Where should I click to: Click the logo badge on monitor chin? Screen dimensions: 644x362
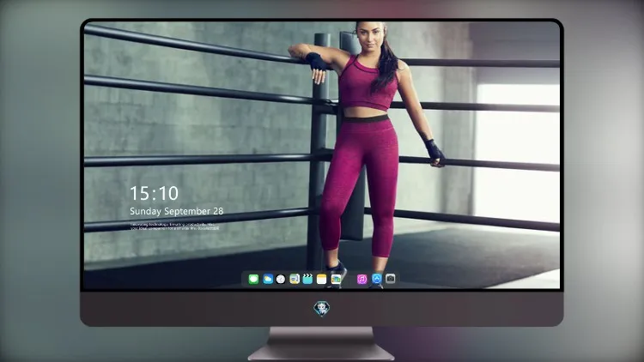322,309
